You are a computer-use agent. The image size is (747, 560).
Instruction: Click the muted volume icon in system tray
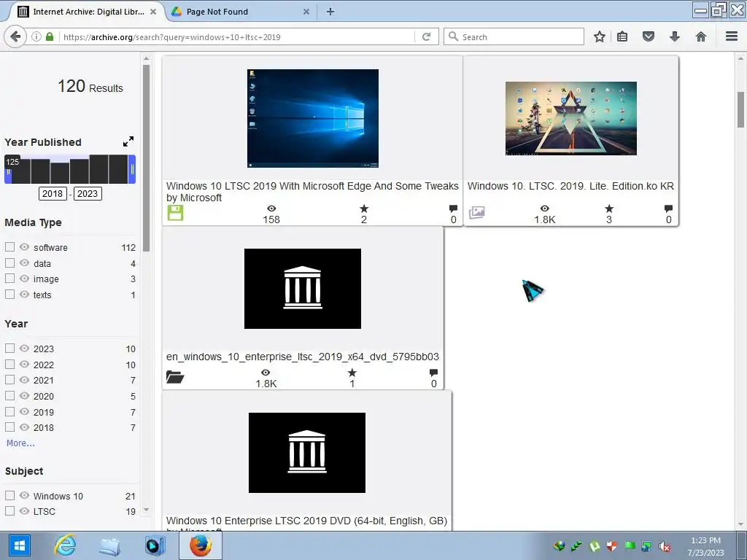[665, 545]
